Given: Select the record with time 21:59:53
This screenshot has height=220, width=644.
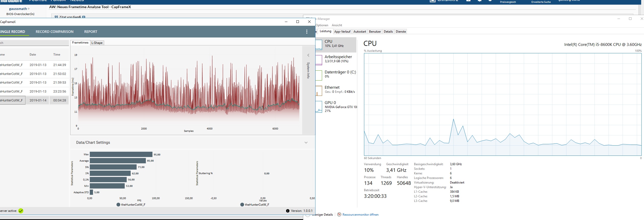Looking at the screenshot, I should point(34,83).
